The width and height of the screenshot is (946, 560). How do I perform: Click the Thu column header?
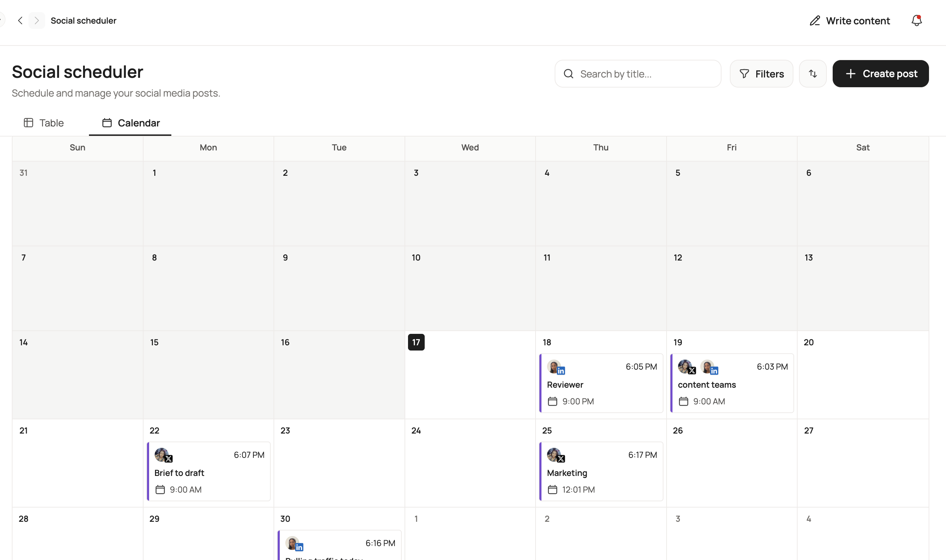601,148
